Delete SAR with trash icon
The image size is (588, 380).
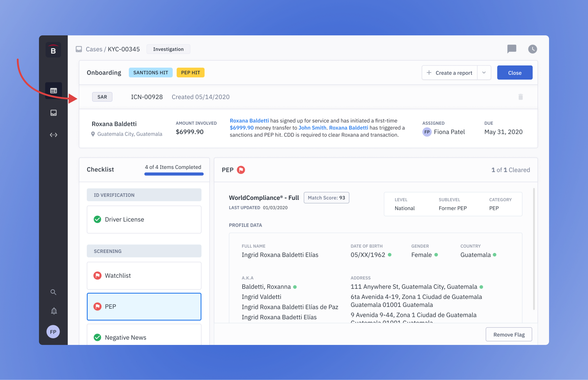pyautogui.click(x=520, y=97)
